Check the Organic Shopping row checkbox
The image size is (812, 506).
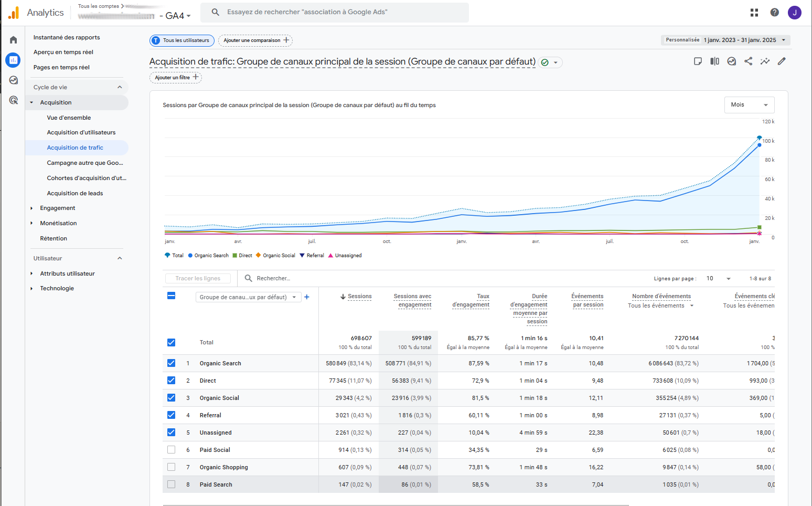click(x=171, y=467)
